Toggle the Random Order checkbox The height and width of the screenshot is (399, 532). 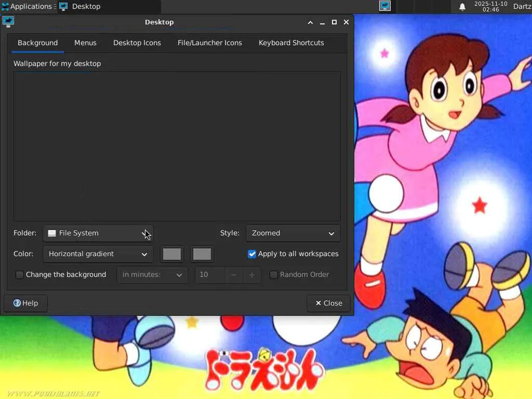pos(274,275)
